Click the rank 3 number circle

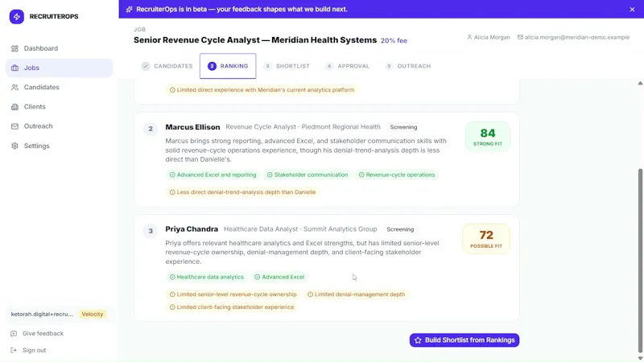coord(151,231)
